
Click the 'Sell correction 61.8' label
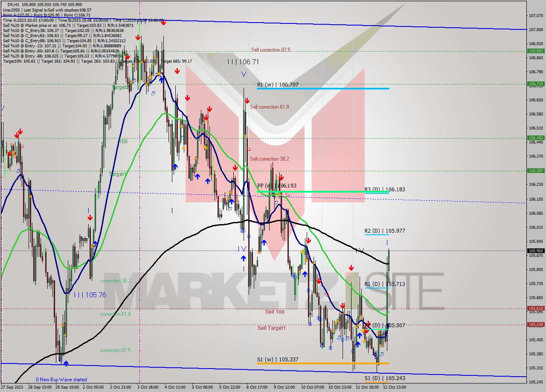point(269,107)
